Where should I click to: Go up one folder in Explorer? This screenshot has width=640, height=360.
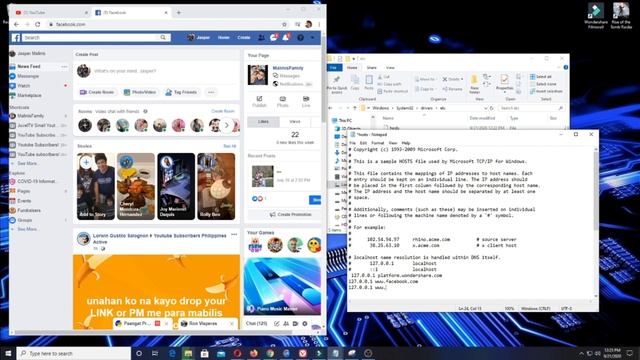pyautogui.click(x=354, y=108)
